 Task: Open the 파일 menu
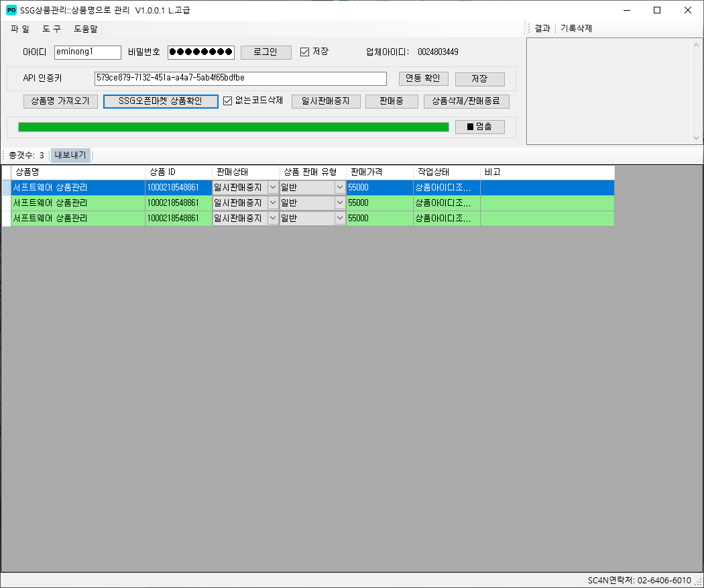pos(19,30)
